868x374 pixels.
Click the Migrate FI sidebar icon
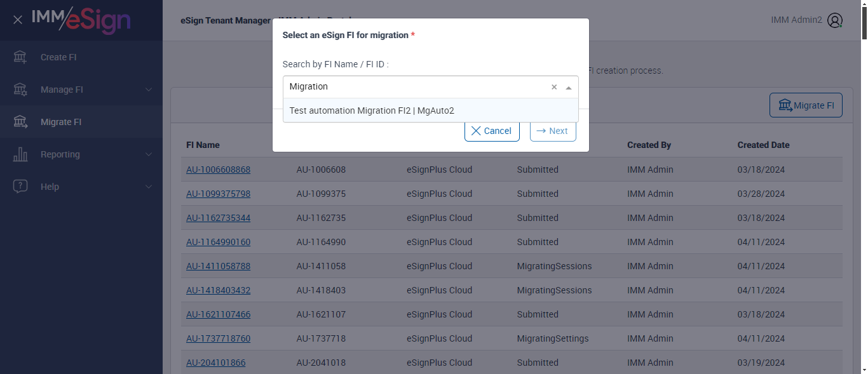click(20, 122)
